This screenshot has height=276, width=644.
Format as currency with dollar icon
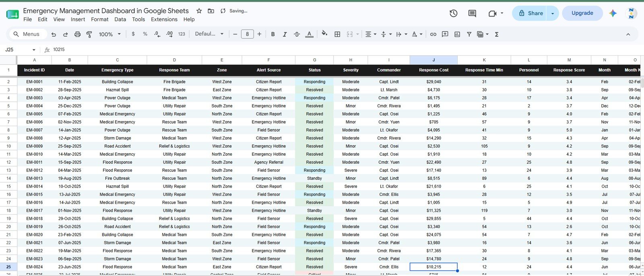click(x=133, y=34)
